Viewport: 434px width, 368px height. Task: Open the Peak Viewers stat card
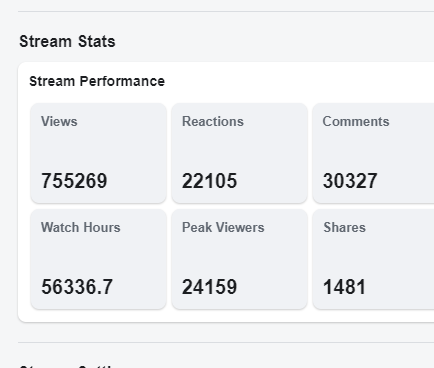tap(239, 259)
